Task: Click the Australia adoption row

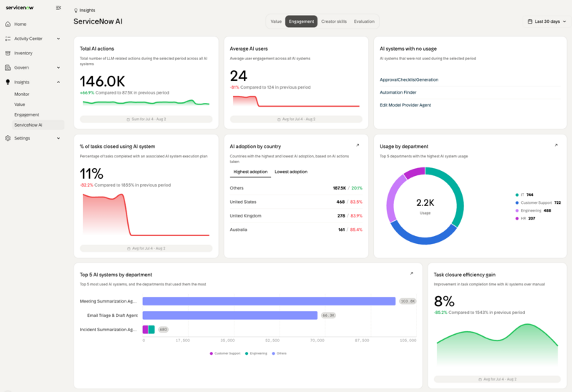Action: point(296,230)
